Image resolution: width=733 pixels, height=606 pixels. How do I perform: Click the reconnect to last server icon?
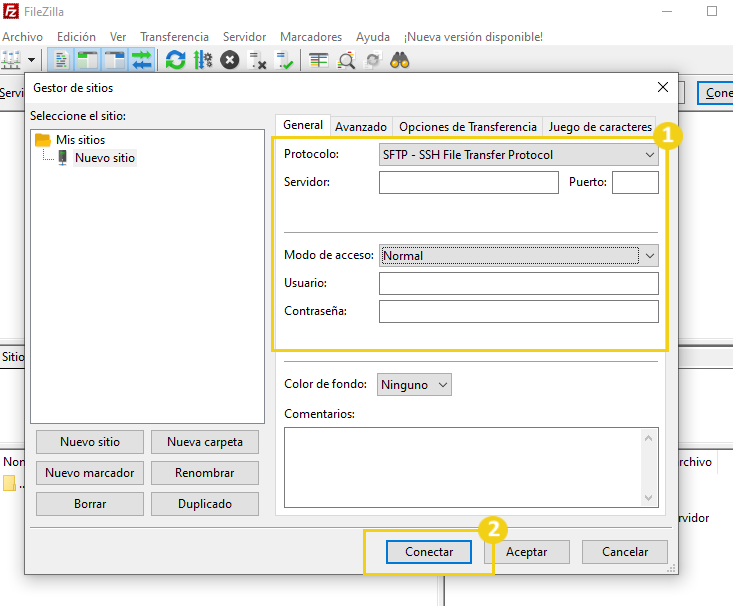[x=284, y=60]
